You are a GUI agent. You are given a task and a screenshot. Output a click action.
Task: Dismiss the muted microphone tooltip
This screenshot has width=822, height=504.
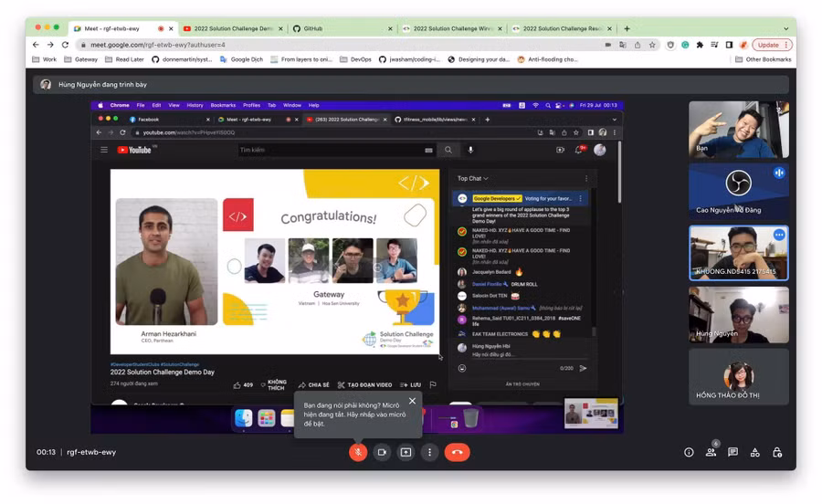pos(412,401)
